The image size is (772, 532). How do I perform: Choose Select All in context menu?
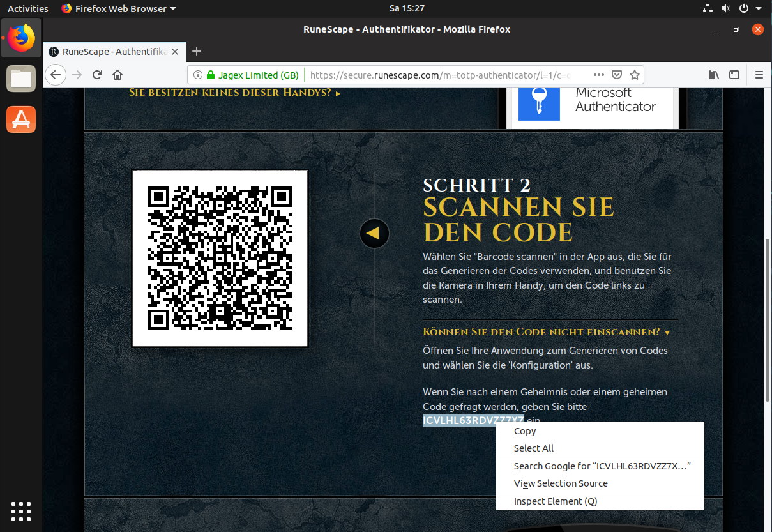(533, 448)
